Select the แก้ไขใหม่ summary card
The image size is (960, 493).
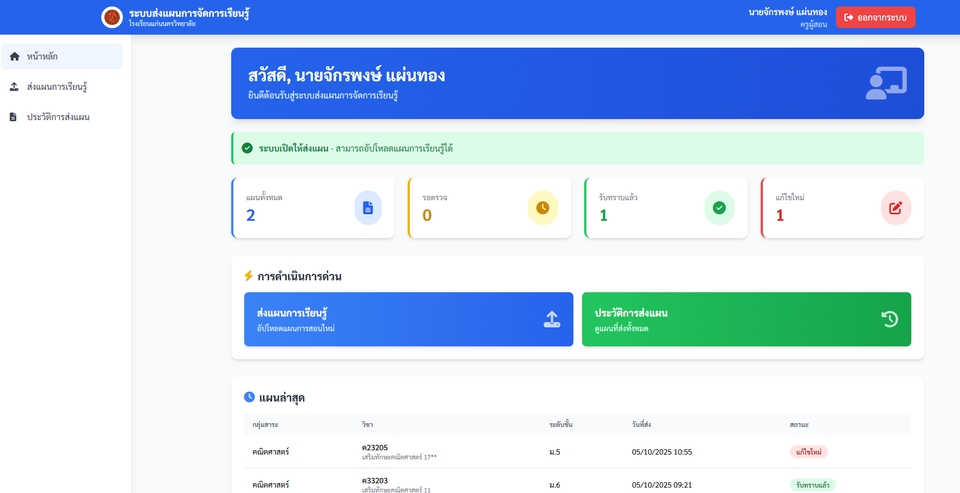(x=842, y=208)
